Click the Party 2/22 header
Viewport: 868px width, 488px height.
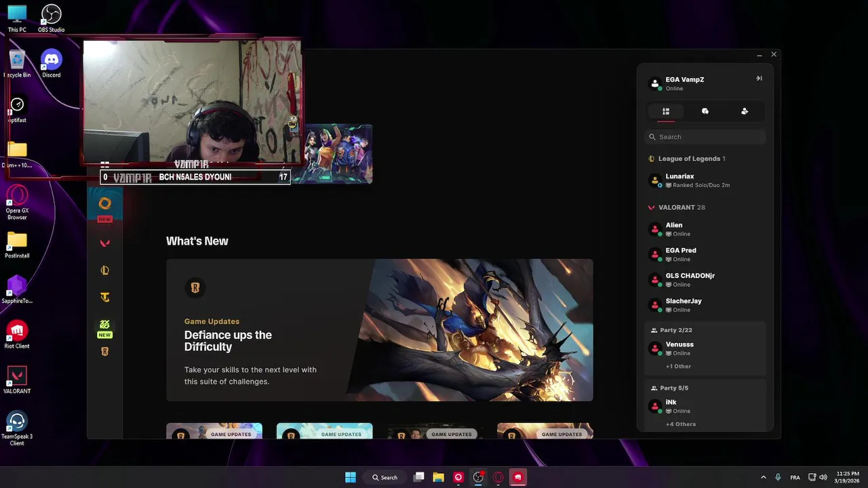click(x=671, y=330)
